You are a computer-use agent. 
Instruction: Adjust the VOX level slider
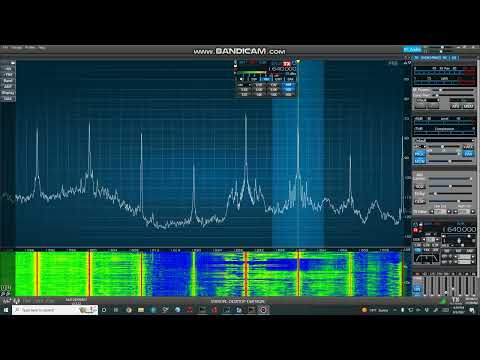(x=450, y=186)
